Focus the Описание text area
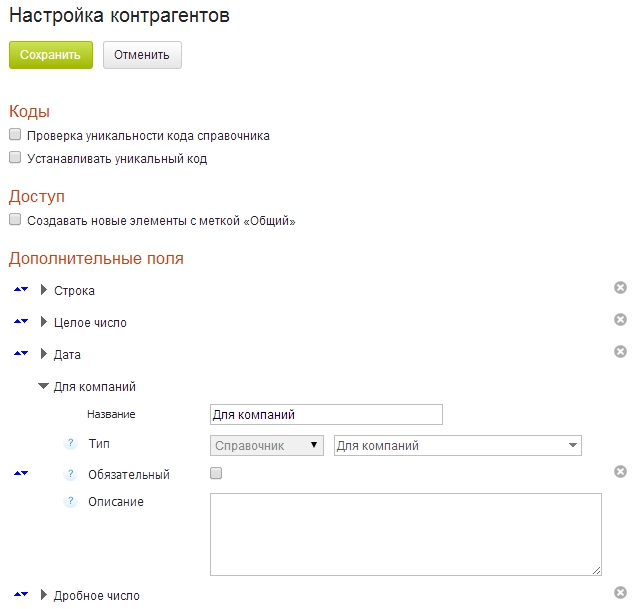The height and width of the screenshot is (609, 636). click(x=405, y=534)
